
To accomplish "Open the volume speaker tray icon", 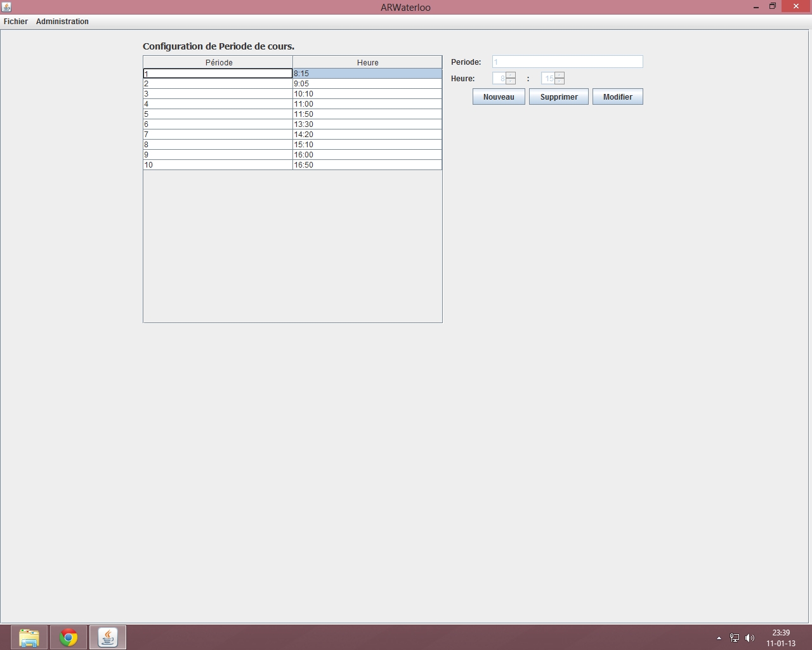I will (x=750, y=638).
